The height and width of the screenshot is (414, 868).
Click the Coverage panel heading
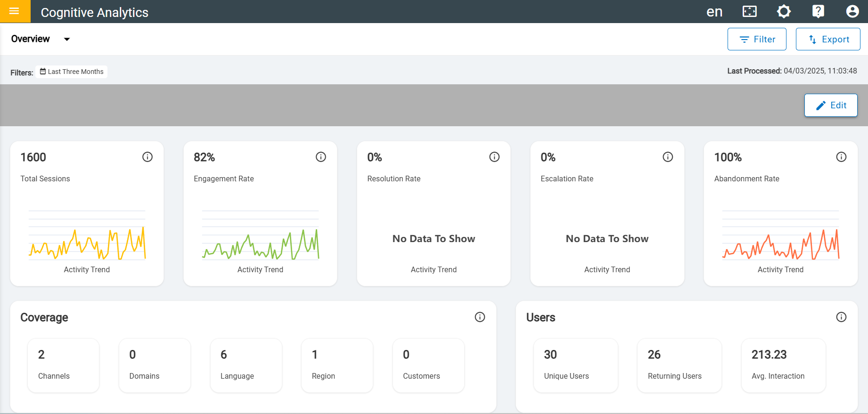coord(44,317)
